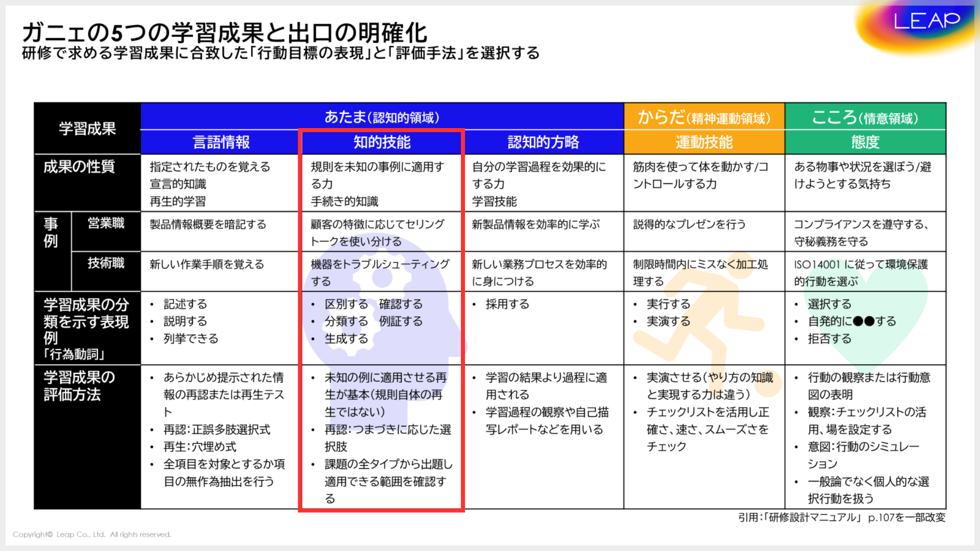Switch to the 態度 column
The width and height of the screenshot is (980, 551).
(865, 143)
